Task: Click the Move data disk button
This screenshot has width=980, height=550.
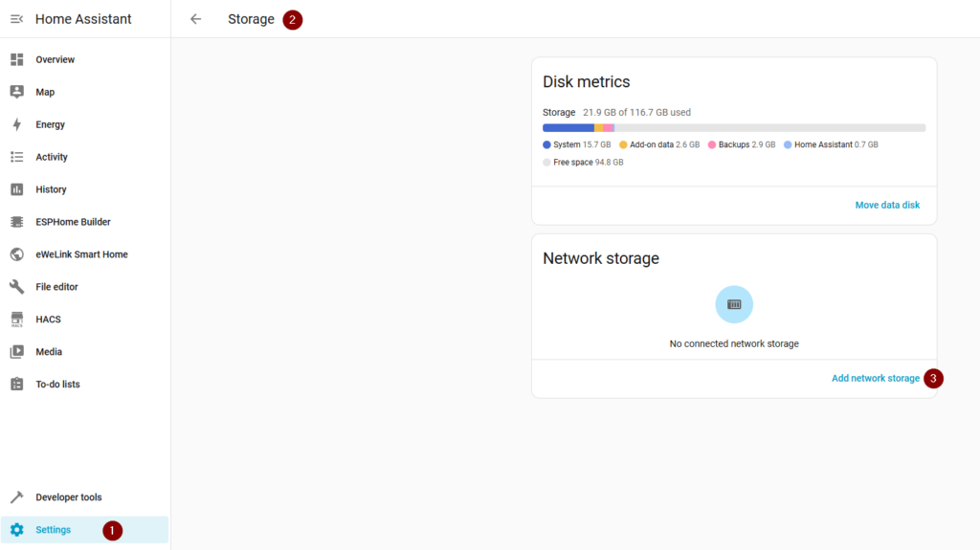Action: point(887,205)
